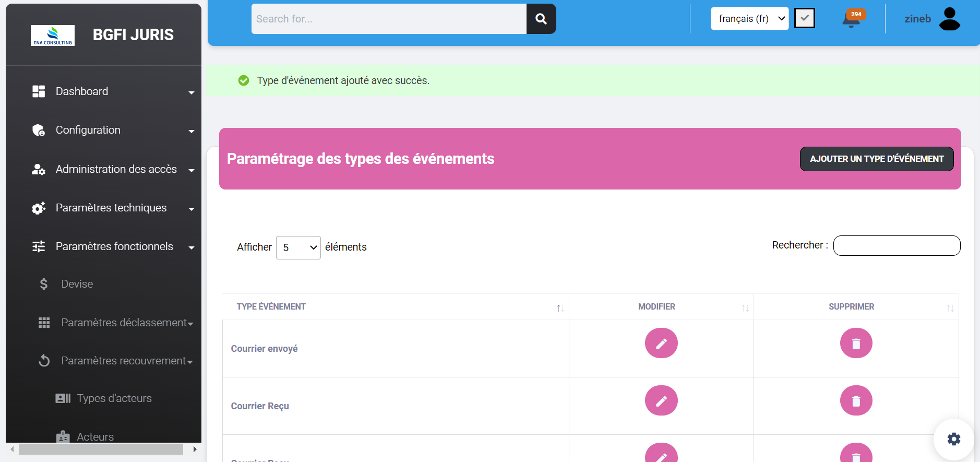
Task: Edit the Courrier Reçu event type
Action: [661, 400]
